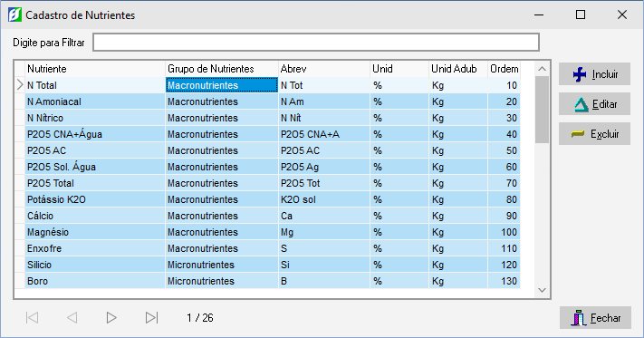Select the 'P2O5 Sol. Água' cell
Viewport: 644px width, 338px height.
pos(95,167)
